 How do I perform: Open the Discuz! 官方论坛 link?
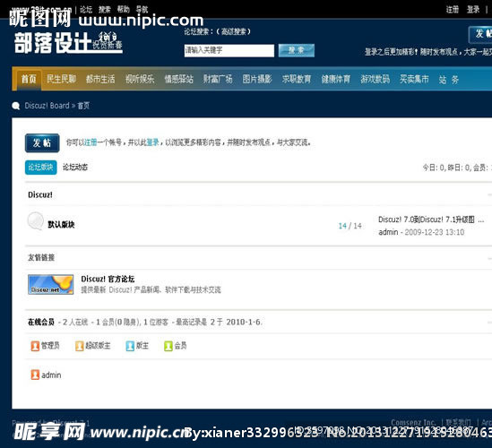pyautogui.click(x=108, y=279)
